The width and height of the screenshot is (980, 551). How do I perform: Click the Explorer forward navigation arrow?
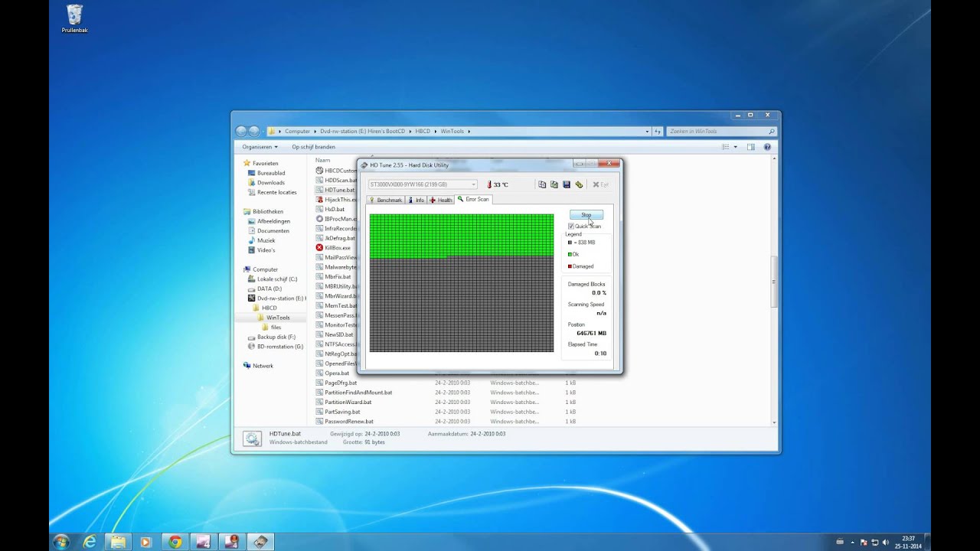click(x=254, y=131)
